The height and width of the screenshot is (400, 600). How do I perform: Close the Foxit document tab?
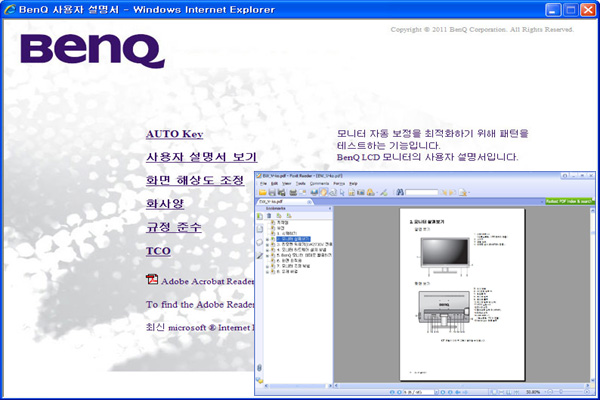coord(309,202)
